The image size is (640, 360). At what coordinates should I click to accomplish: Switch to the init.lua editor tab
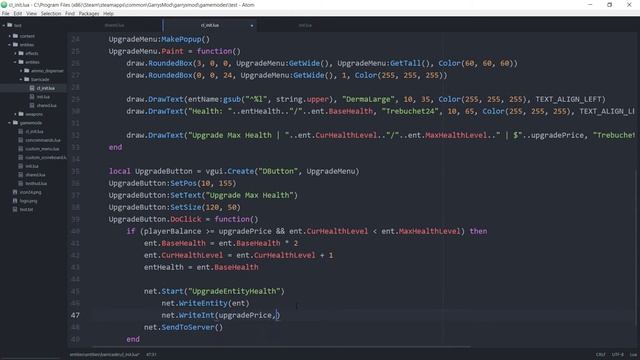tap(305, 25)
